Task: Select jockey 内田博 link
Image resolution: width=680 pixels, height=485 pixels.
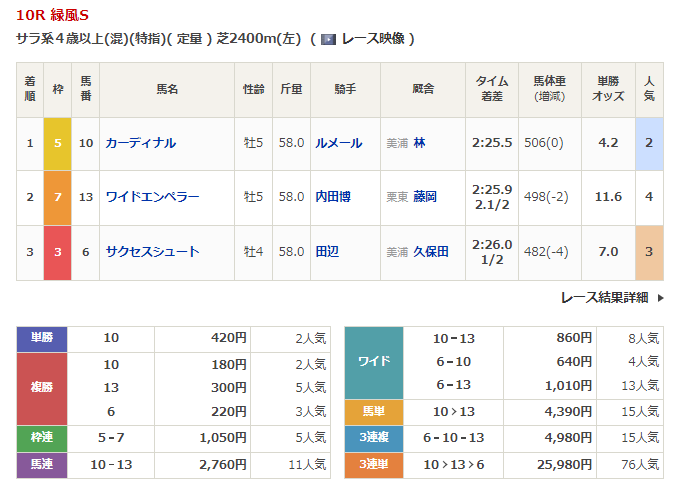Action: click(x=332, y=197)
